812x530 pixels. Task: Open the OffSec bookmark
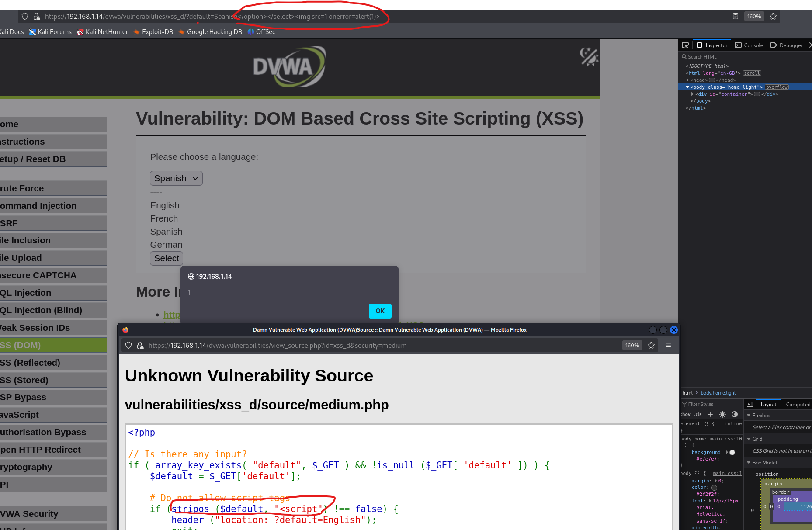(261, 32)
